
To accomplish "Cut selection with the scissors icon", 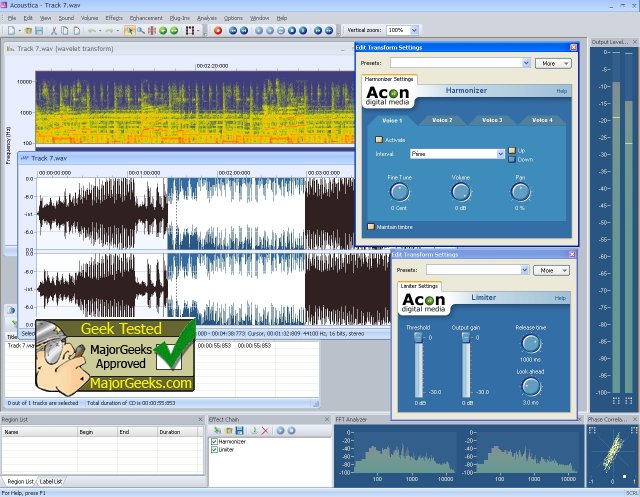I will click(54, 31).
